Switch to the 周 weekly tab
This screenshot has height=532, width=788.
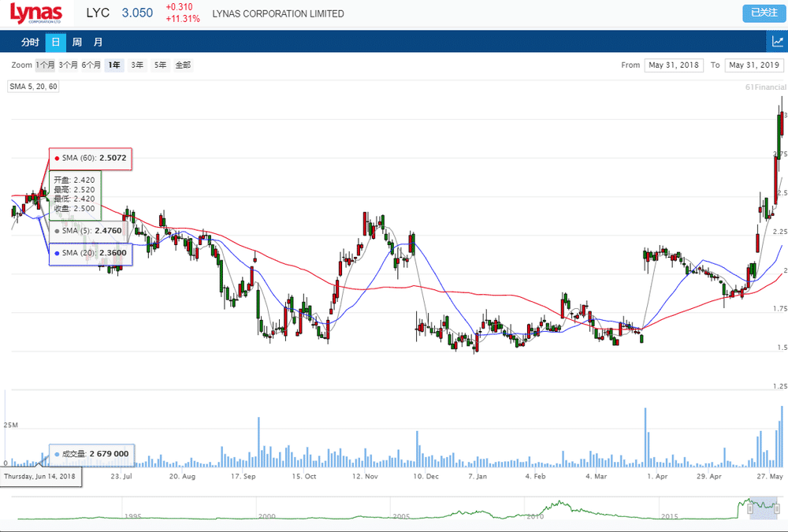[x=77, y=43]
